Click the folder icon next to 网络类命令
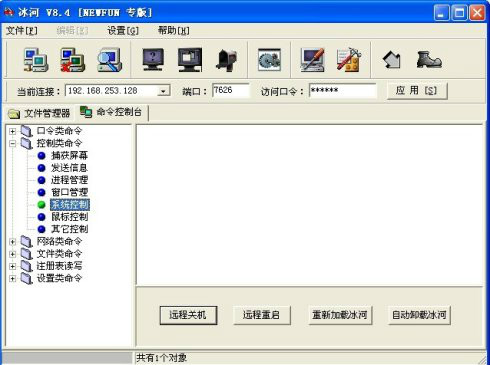This screenshot has height=365, width=490. click(26, 242)
